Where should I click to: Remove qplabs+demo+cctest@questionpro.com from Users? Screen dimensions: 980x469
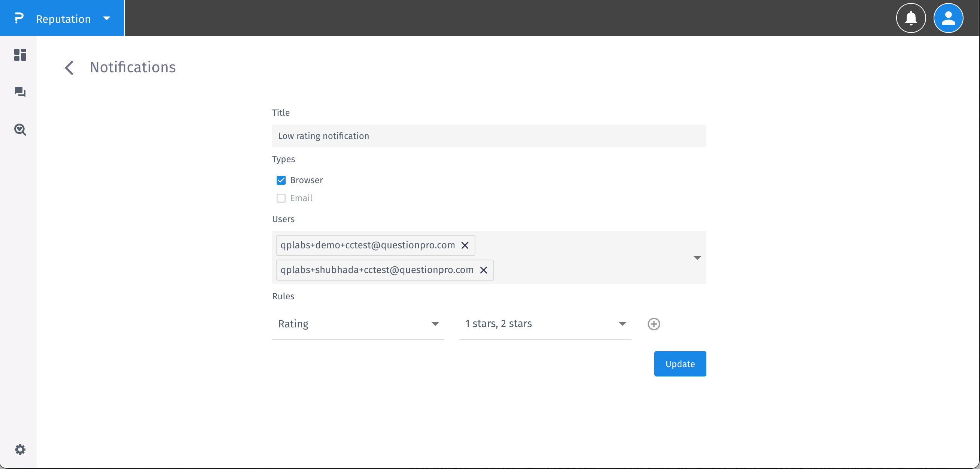click(465, 245)
